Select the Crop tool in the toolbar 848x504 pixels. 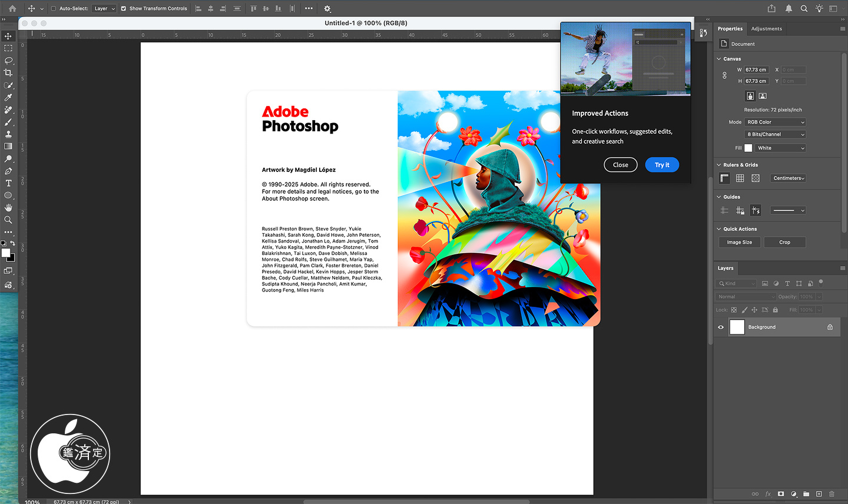8,73
